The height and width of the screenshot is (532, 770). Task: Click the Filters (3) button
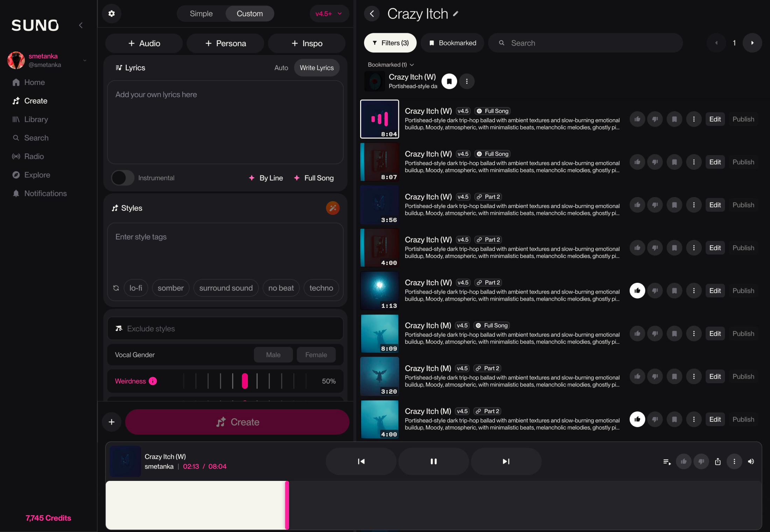point(390,43)
